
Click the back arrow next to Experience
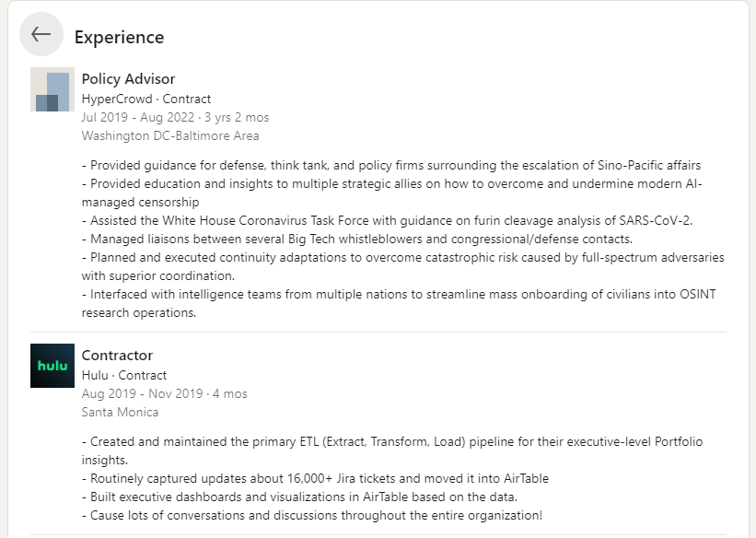[41, 34]
